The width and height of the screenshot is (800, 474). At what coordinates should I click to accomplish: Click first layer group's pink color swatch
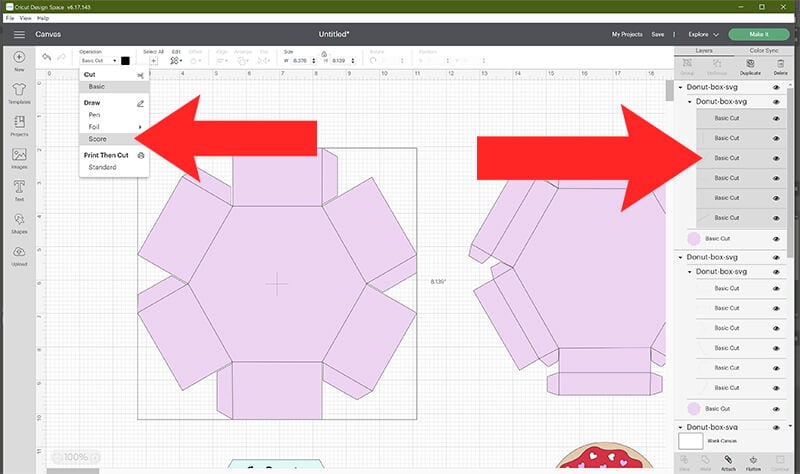694,238
